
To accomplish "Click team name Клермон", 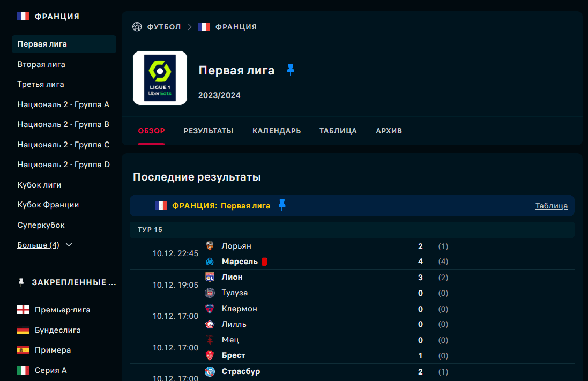I will 239,309.
